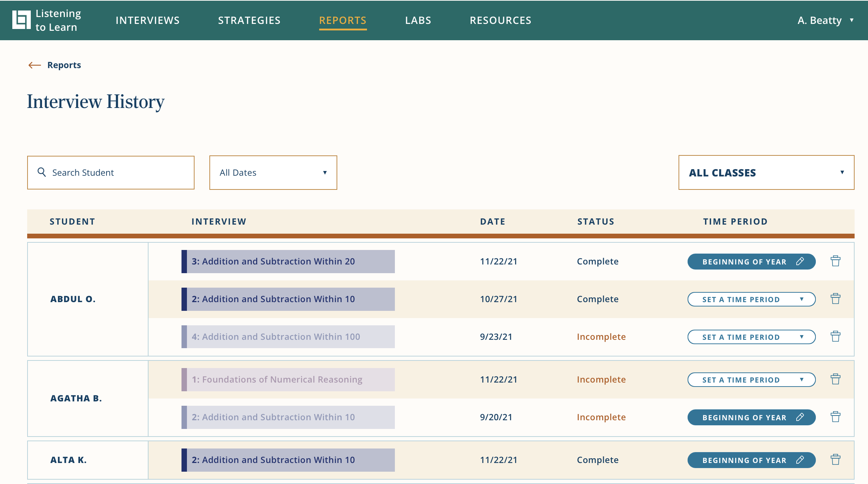The width and height of the screenshot is (868, 484).
Task: Open Agatha's Addition and Subtraction Within 10 interview
Action: pos(287,417)
